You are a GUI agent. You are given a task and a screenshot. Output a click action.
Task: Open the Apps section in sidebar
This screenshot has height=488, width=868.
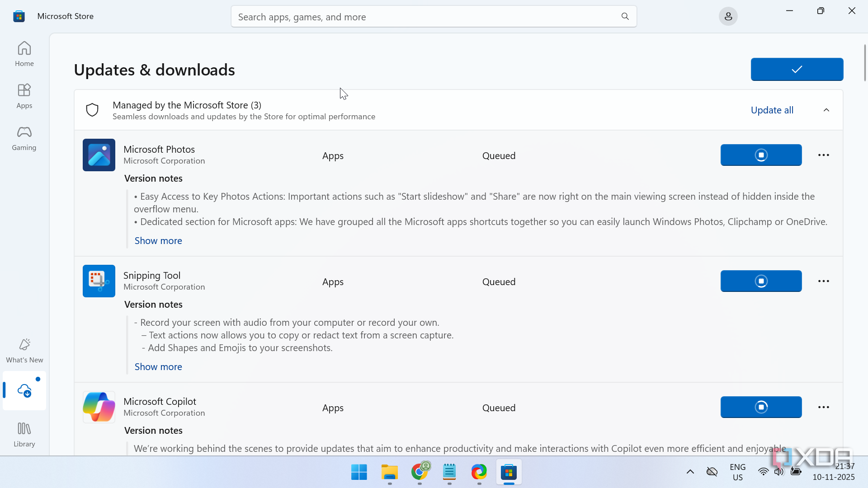24,96
